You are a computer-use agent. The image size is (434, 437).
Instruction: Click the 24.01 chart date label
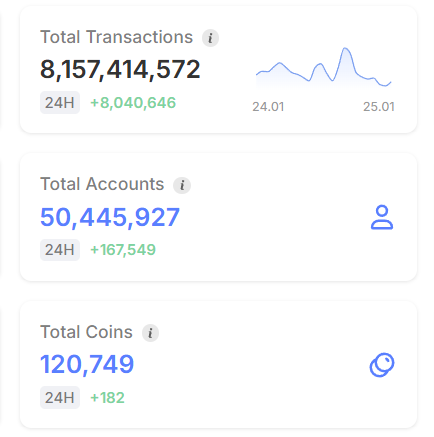(268, 107)
